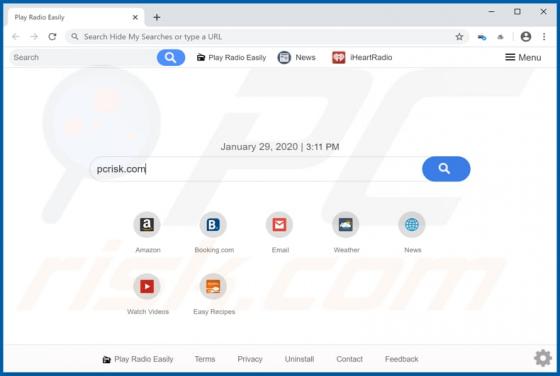Click the date and time text
The image size is (560, 376).
click(280, 147)
